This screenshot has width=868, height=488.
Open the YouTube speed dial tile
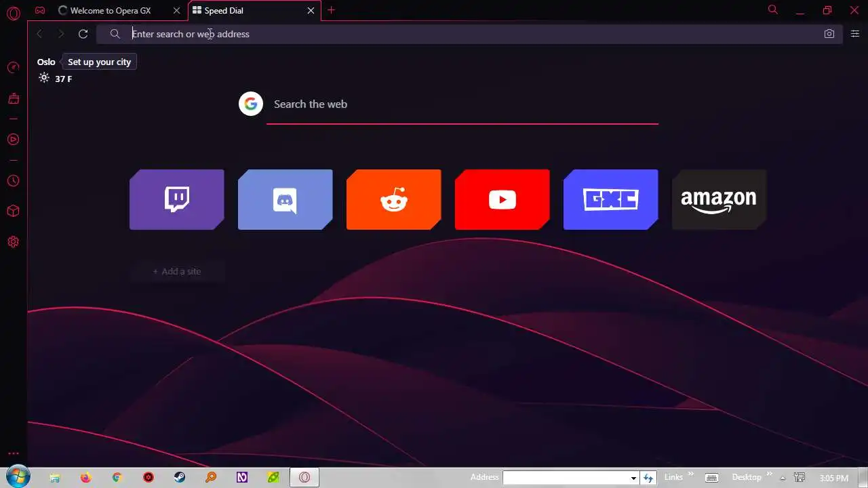pos(502,199)
